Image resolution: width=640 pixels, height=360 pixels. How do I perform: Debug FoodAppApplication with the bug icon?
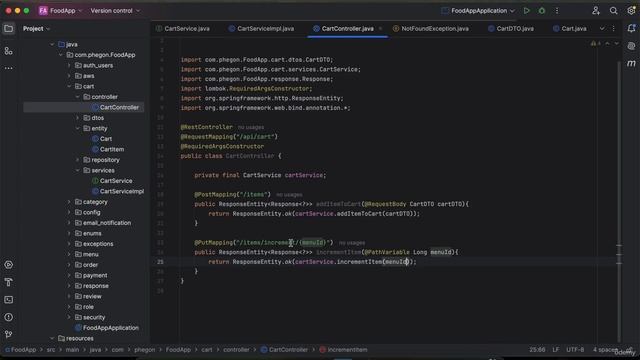pyautogui.click(x=542, y=11)
